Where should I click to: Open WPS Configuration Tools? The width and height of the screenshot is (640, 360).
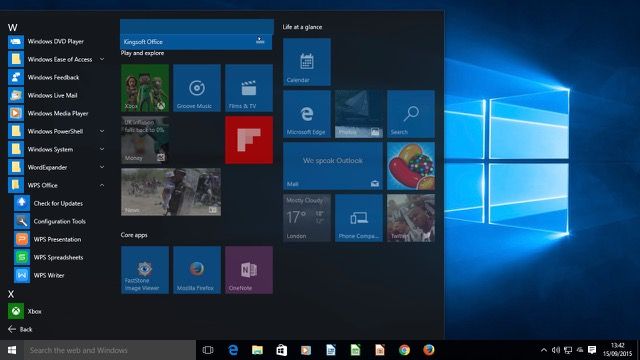click(x=59, y=221)
